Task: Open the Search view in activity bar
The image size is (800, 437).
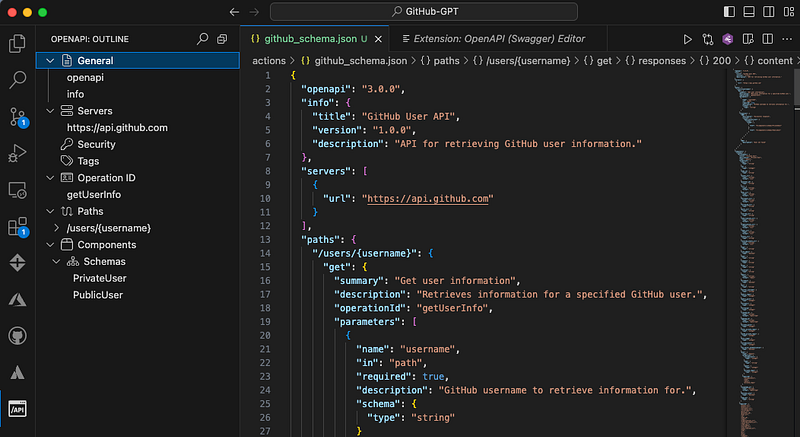Action: [17, 80]
